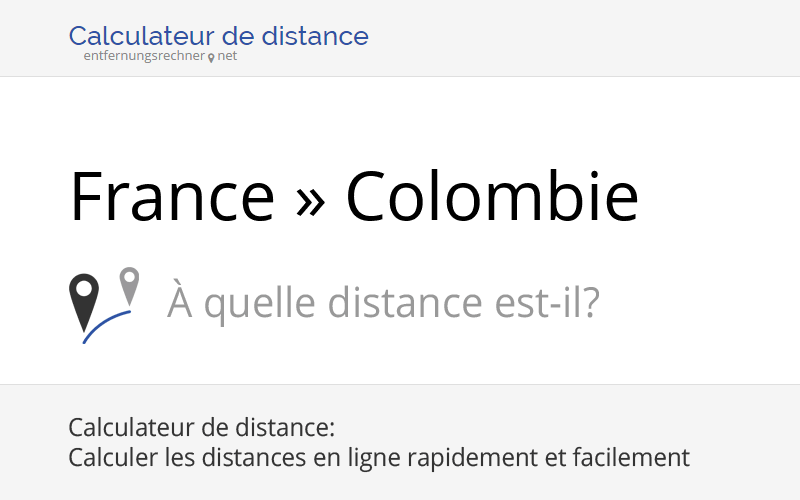Image resolution: width=800 pixels, height=500 pixels.
Task: Click the "Calculer les distances en ligne" tagline
Action: [x=235, y=457]
